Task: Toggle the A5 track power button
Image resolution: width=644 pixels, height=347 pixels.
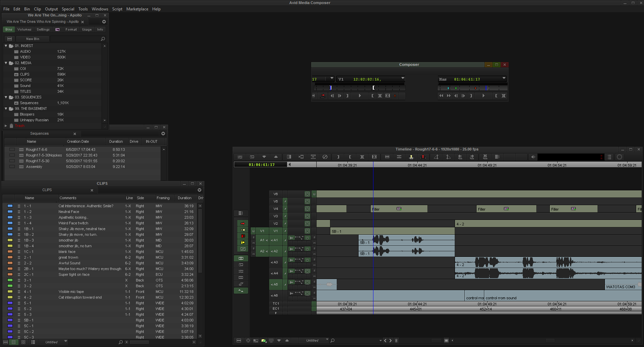Action: coord(307,283)
